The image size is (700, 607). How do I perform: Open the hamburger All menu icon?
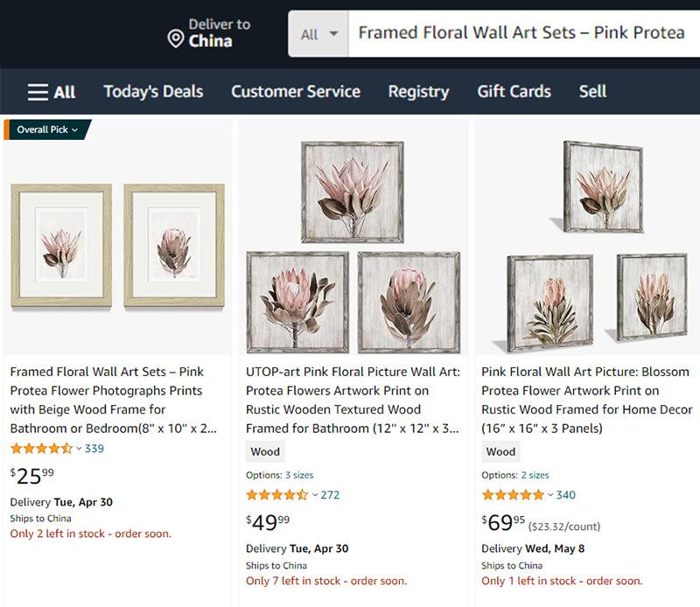click(38, 92)
